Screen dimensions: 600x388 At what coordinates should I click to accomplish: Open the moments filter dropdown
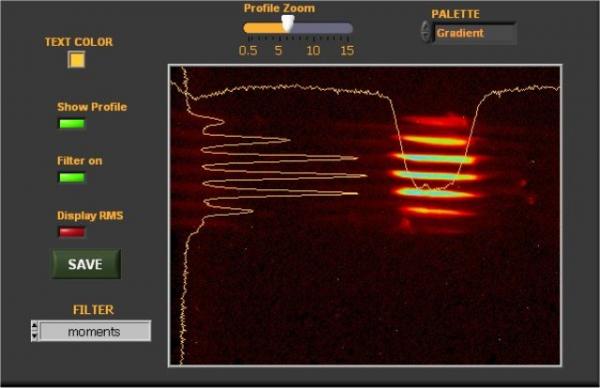pos(95,331)
